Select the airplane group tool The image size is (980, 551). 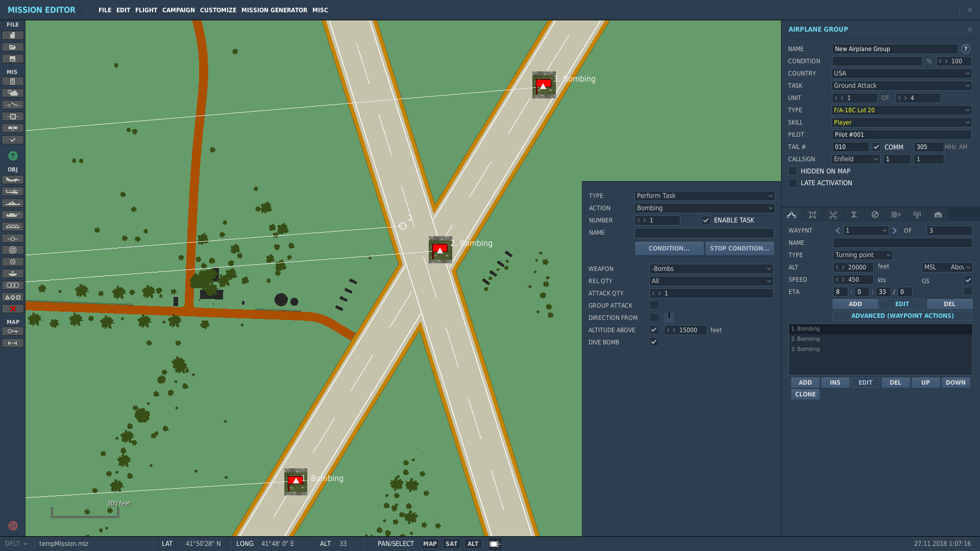click(13, 180)
